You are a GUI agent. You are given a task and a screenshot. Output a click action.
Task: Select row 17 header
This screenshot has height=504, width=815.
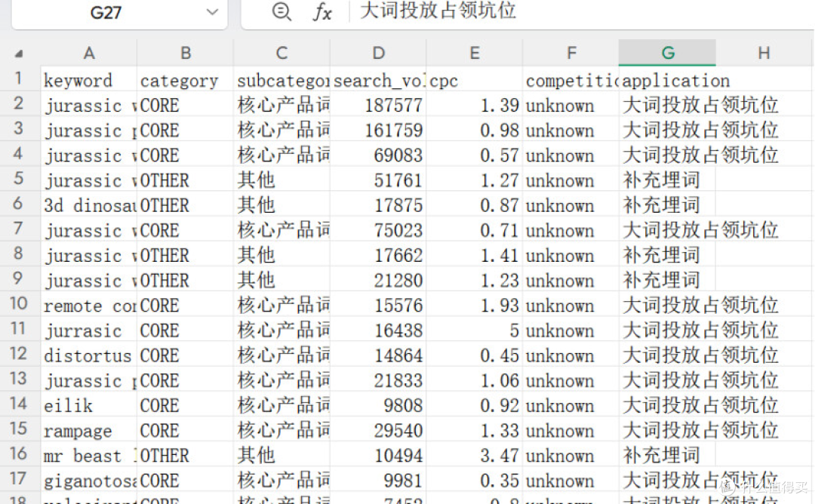[19, 478]
